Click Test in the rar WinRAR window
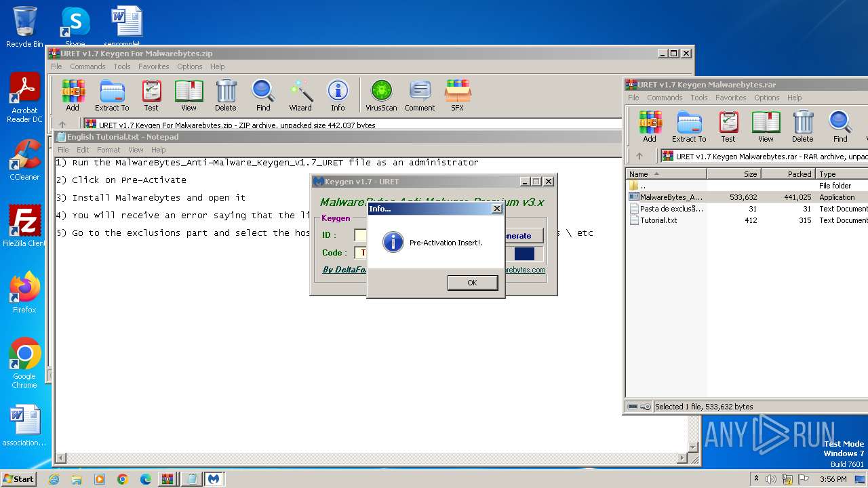Image resolution: width=868 pixels, height=488 pixels. [728, 127]
